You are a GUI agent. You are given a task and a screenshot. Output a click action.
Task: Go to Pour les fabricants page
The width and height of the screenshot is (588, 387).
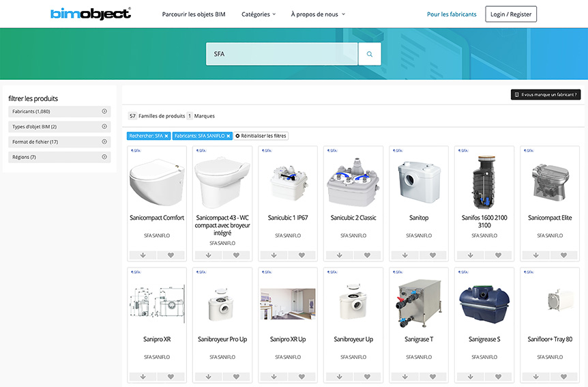click(452, 14)
